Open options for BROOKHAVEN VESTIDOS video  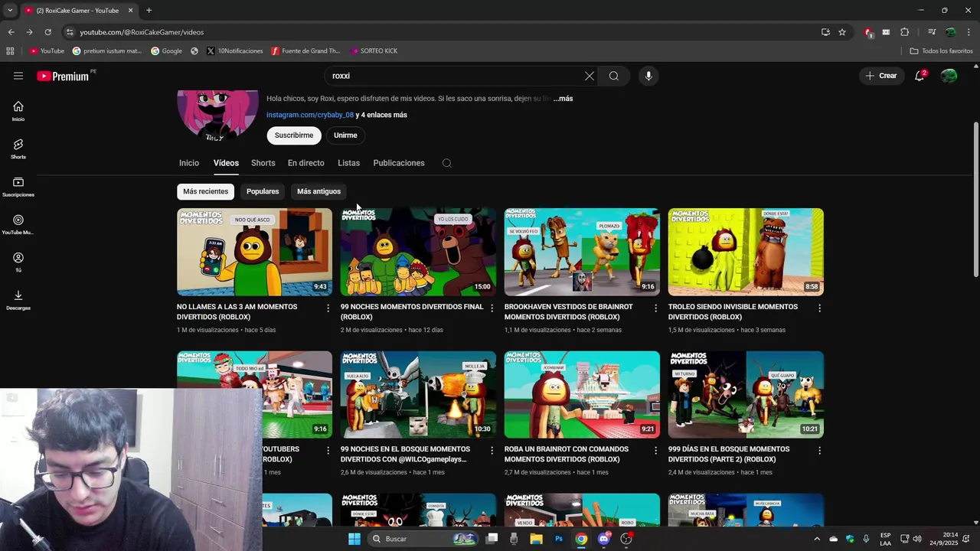(656, 308)
